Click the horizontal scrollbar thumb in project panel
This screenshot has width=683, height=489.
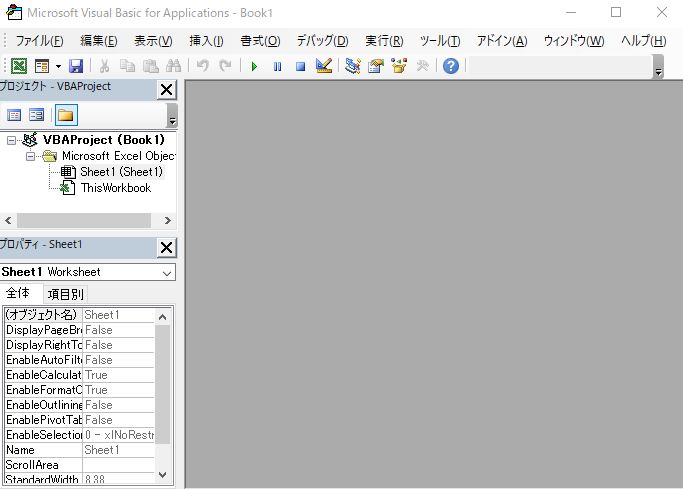(84, 221)
